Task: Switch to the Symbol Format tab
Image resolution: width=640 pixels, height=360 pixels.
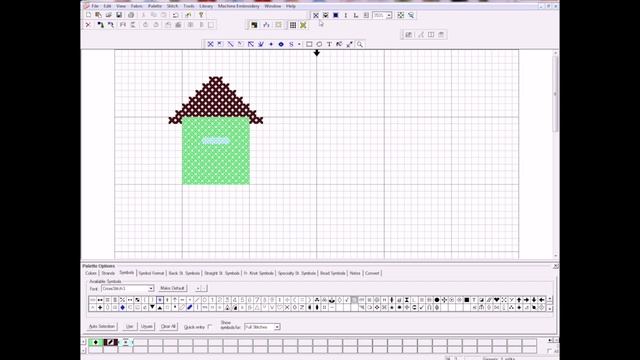Action: (x=151, y=273)
